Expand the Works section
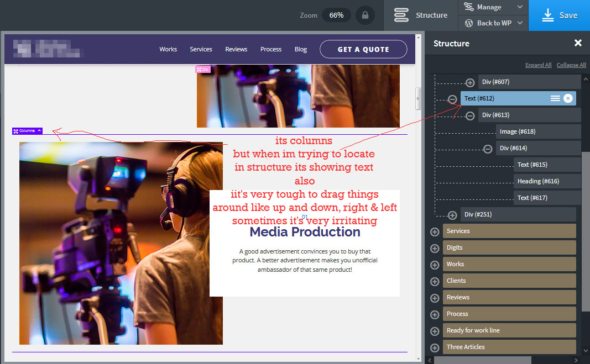 coord(435,265)
